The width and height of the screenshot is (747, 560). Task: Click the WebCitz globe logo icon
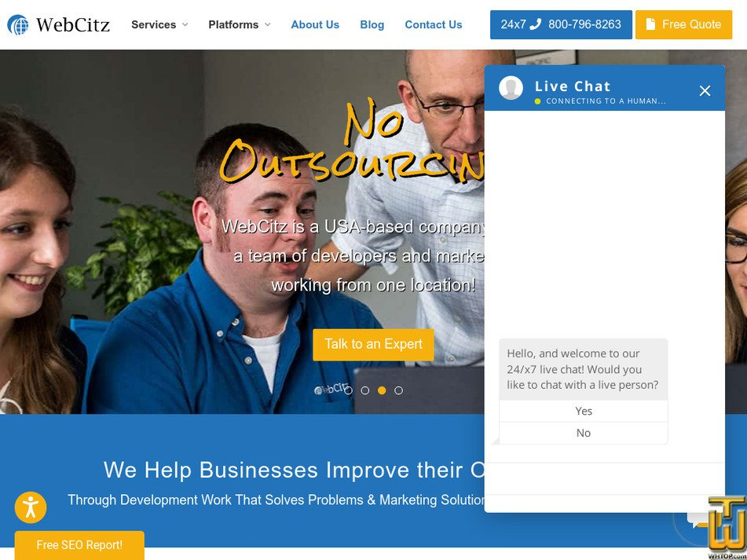(17, 25)
